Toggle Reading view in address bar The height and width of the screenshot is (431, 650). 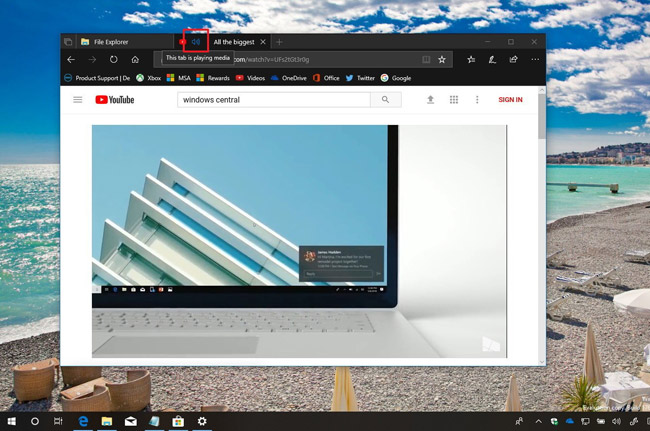pos(426,60)
